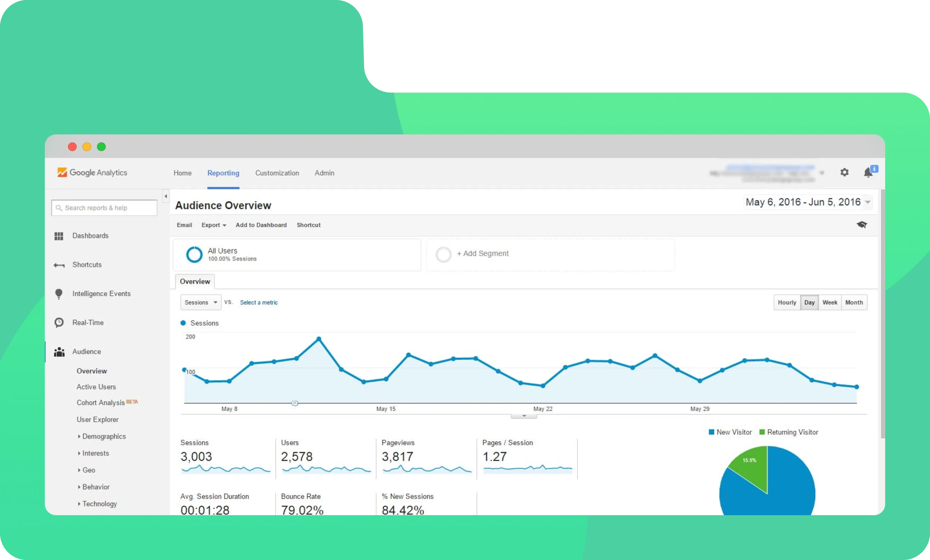Click the Audience people icon
This screenshot has width=930, height=560.
[x=59, y=352]
